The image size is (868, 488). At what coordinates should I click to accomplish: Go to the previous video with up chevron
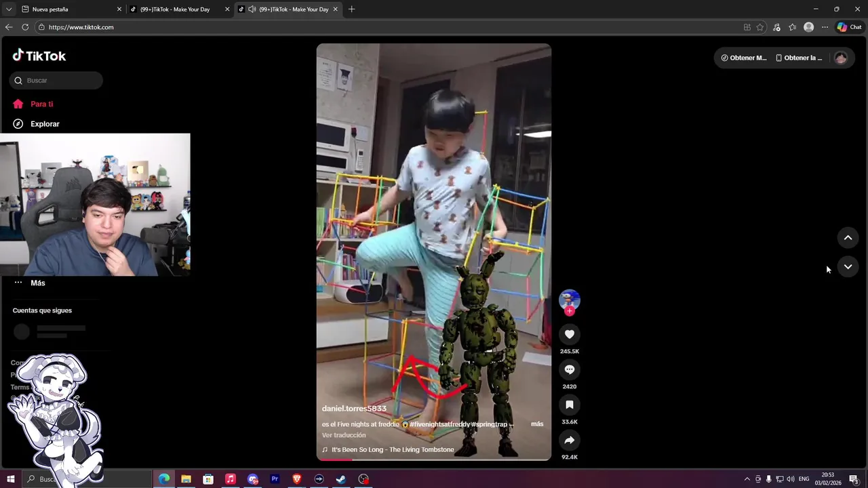point(848,238)
